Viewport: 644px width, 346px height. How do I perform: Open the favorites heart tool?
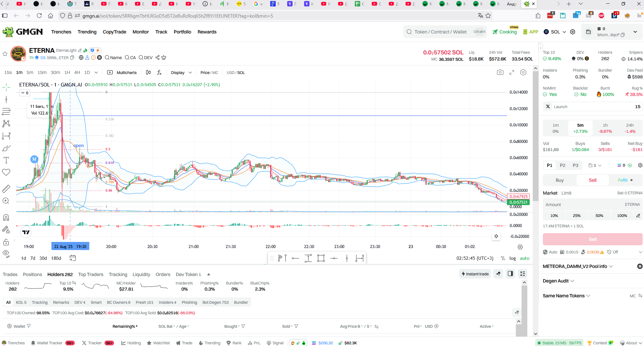(x=6, y=172)
